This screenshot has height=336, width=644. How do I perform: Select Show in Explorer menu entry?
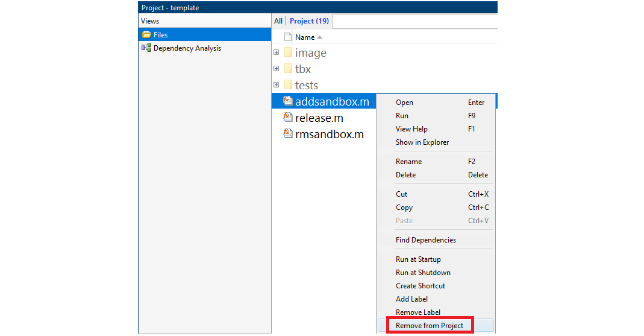click(x=422, y=142)
